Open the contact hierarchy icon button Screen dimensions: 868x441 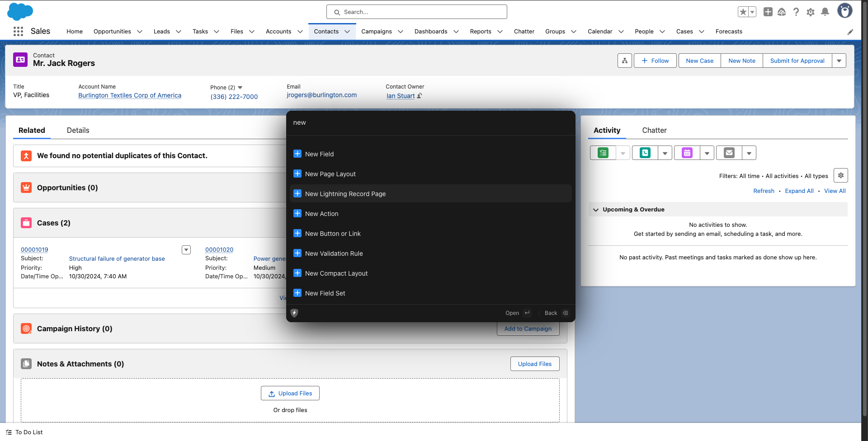tap(625, 61)
